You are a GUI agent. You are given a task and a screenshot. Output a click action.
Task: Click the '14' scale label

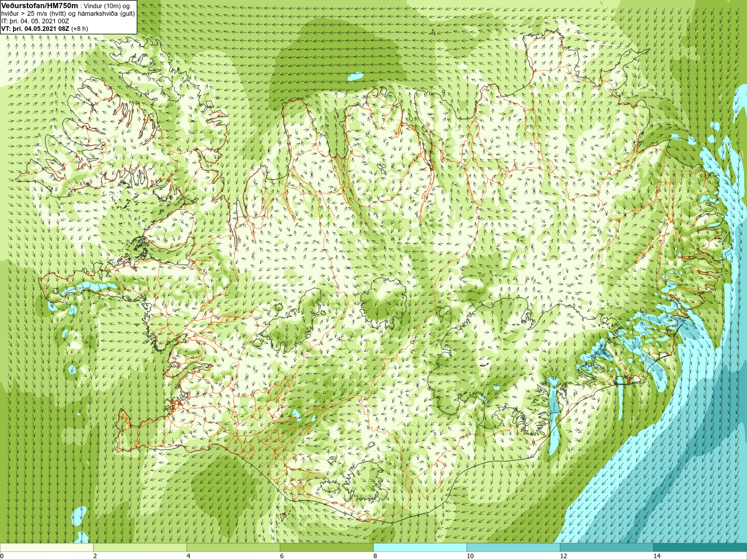click(x=657, y=556)
